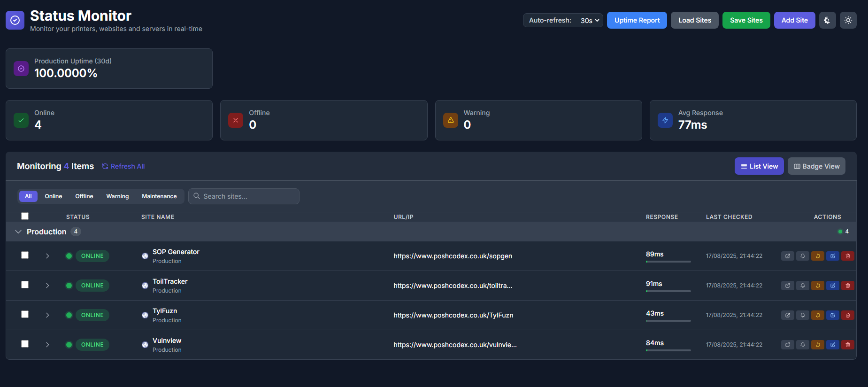This screenshot has height=387, width=868.
Task: Open Vulnview external link icon
Action: (788, 345)
